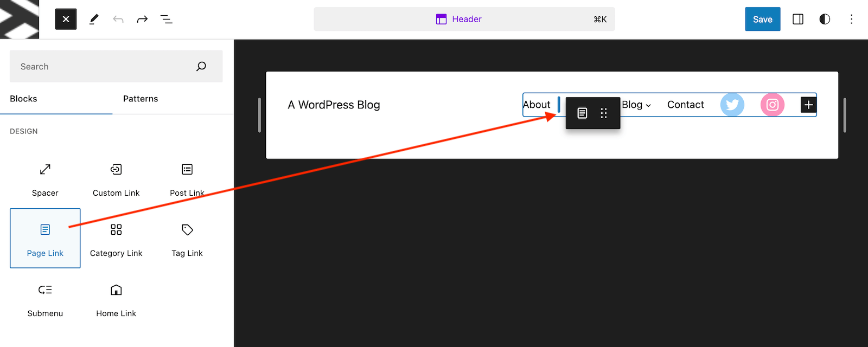Toggle the Settings sidebar panel
Viewport: 868px width, 347px height.
click(798, 19)
